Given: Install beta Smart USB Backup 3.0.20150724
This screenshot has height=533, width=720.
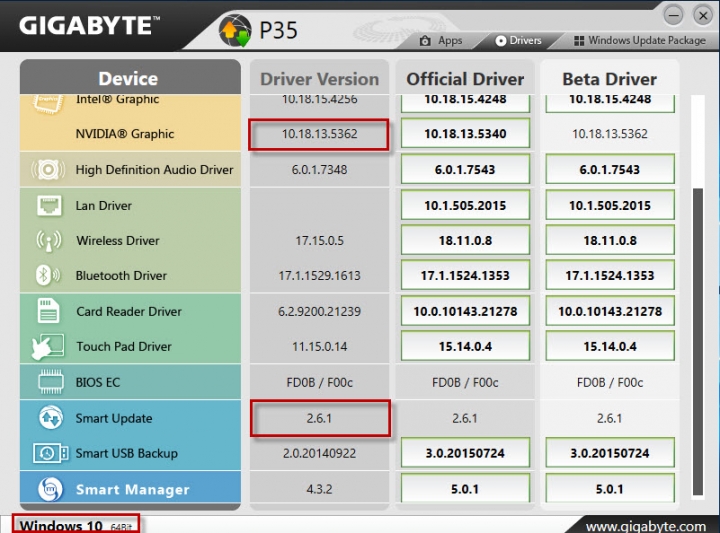Looking at the screenshot, I should coord(610,453).
